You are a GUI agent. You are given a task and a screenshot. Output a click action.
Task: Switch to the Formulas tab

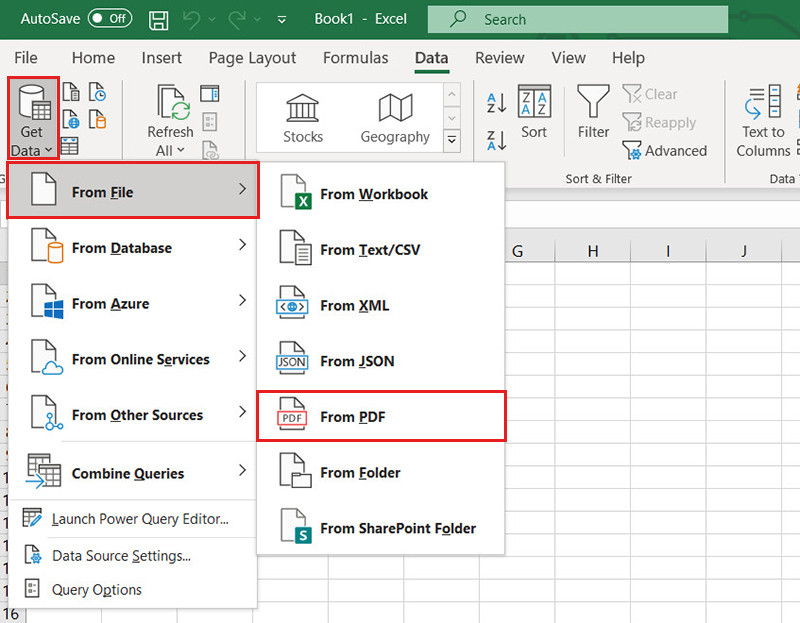(355, 58)
